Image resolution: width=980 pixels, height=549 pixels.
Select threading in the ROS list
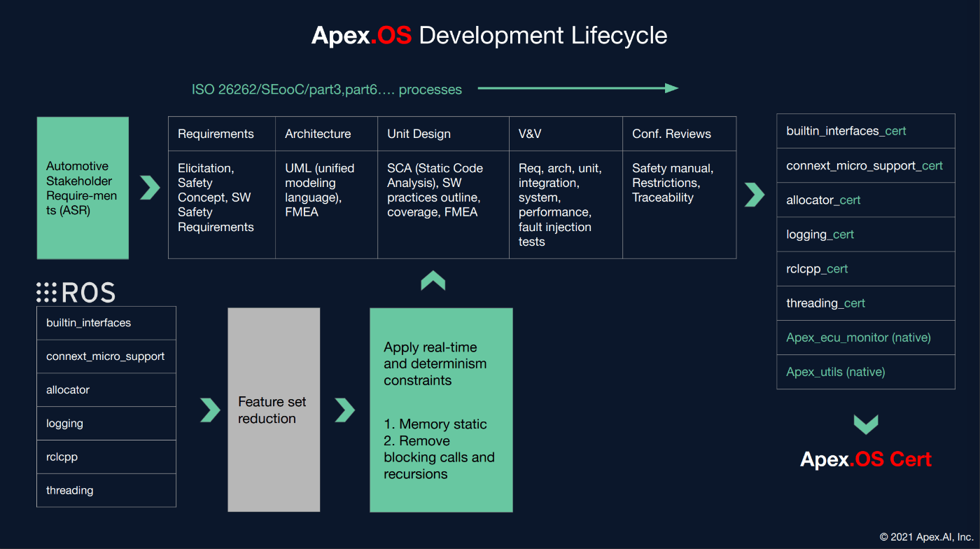pos(106,490)
